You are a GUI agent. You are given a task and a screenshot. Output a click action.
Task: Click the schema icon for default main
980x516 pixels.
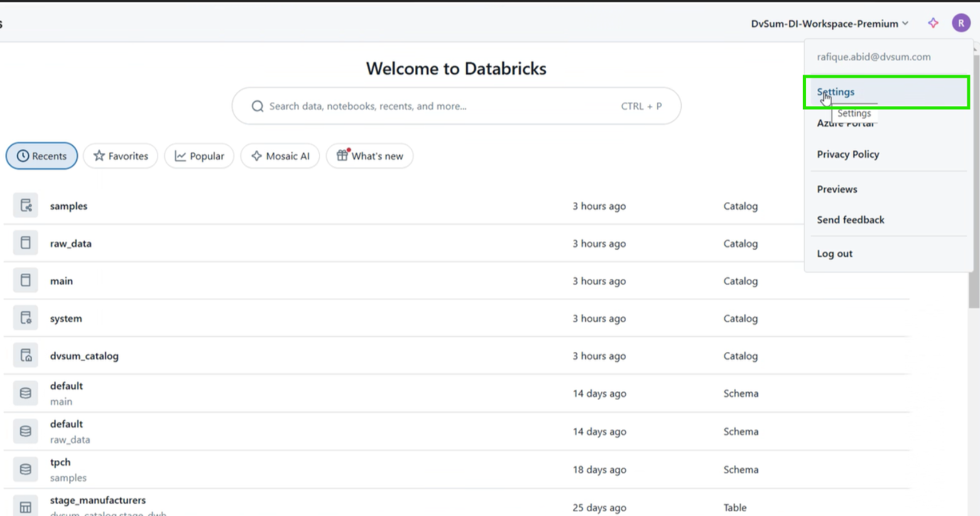coord(26,393)
